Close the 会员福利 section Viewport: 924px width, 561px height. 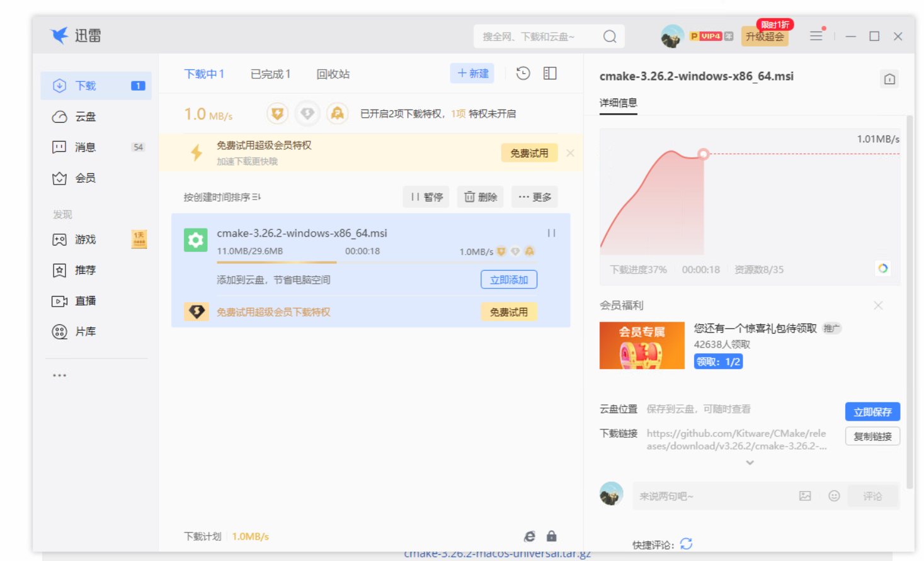point(878,305)
